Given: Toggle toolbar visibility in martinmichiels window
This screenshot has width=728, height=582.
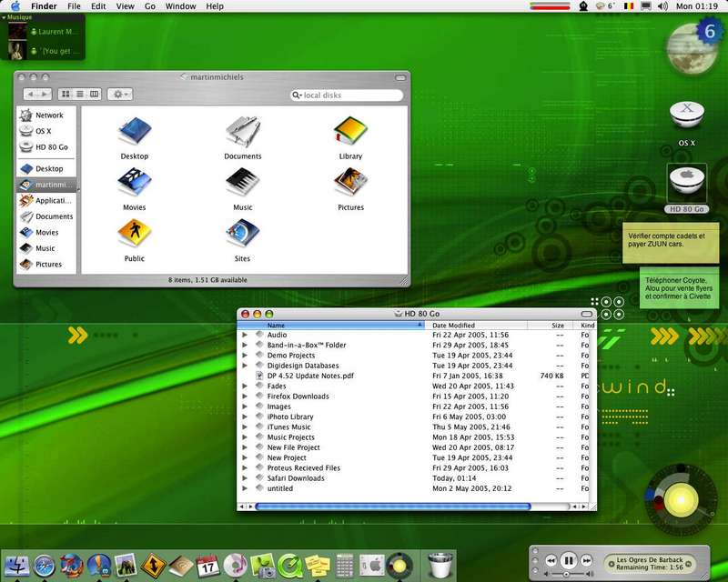Looking at the screenshot, I should 400,77.
